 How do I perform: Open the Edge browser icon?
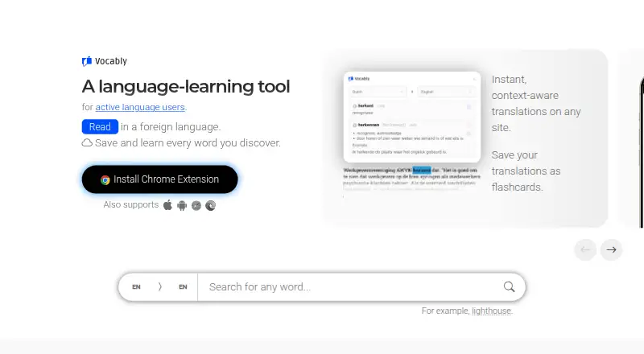click(x=211, y=205)
